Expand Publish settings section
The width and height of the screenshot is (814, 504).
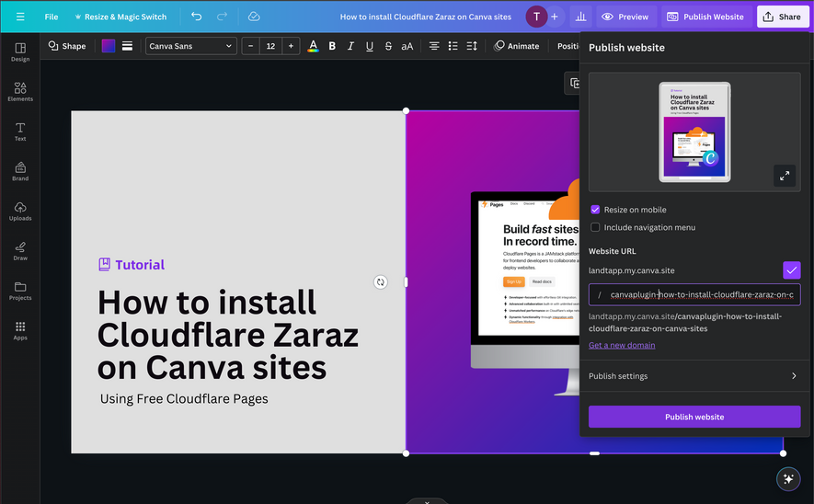click(x=694, y=376)
